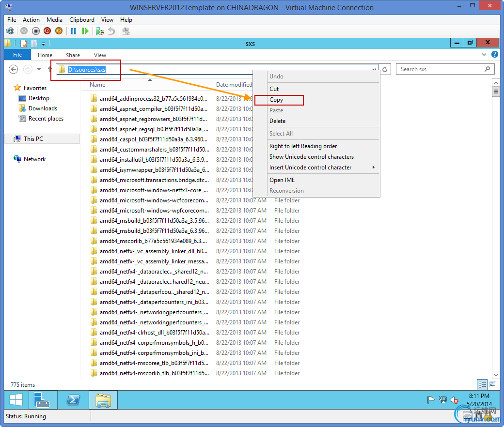Refresh the sxs folder view
The image size is (504, 427).
385,69
